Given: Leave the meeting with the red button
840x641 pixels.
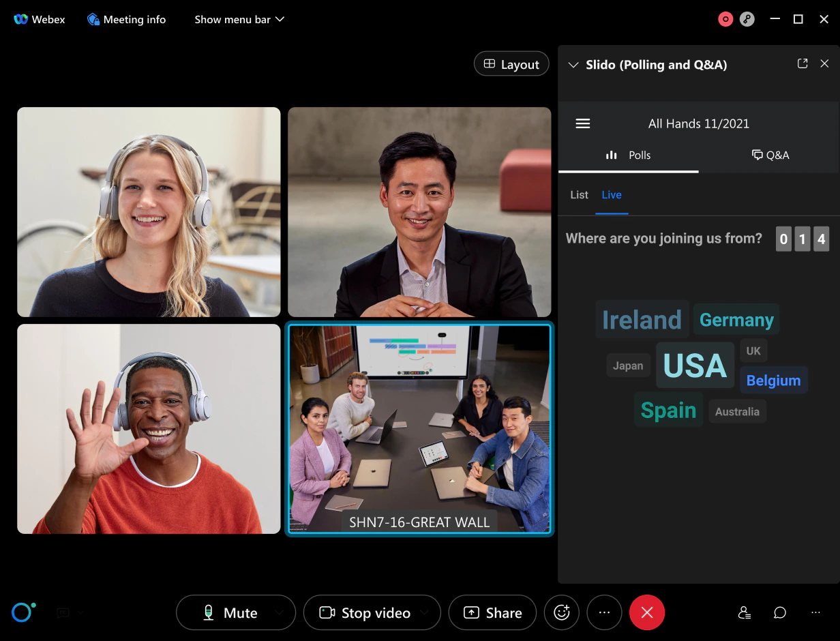Looking at the screenshot, I should [647, 612].
